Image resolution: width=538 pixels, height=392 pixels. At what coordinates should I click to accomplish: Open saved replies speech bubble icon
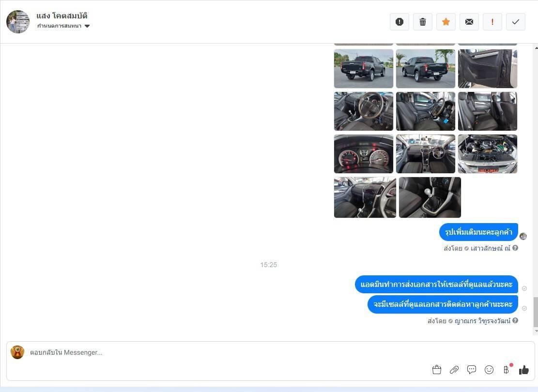[472, 370]
